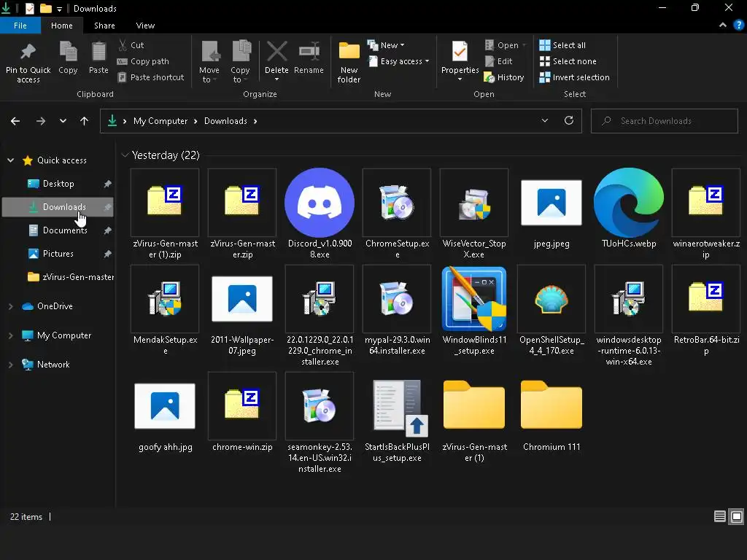Switch to the View ribbon tab
The image size is (747, 560).
(145, 26)
